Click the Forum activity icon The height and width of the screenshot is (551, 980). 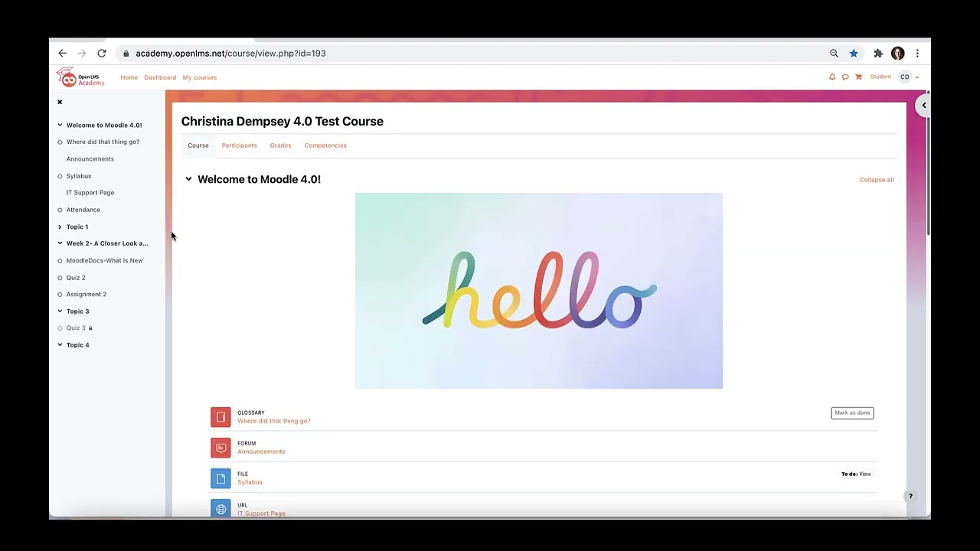[220, 447]
